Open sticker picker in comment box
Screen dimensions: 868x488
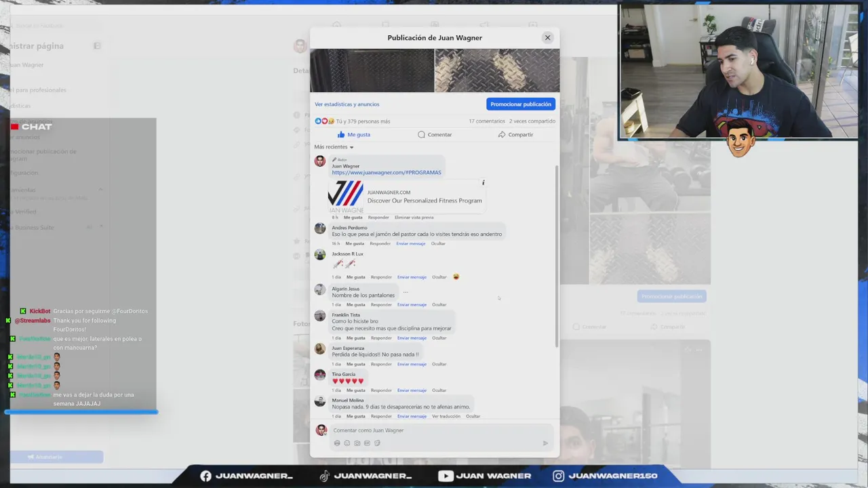click(377, 443)
